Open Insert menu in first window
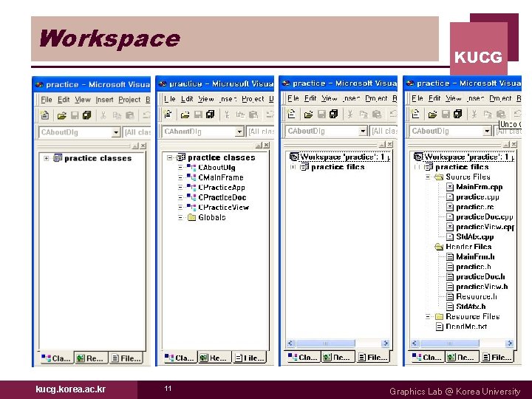 coord(104,100)
